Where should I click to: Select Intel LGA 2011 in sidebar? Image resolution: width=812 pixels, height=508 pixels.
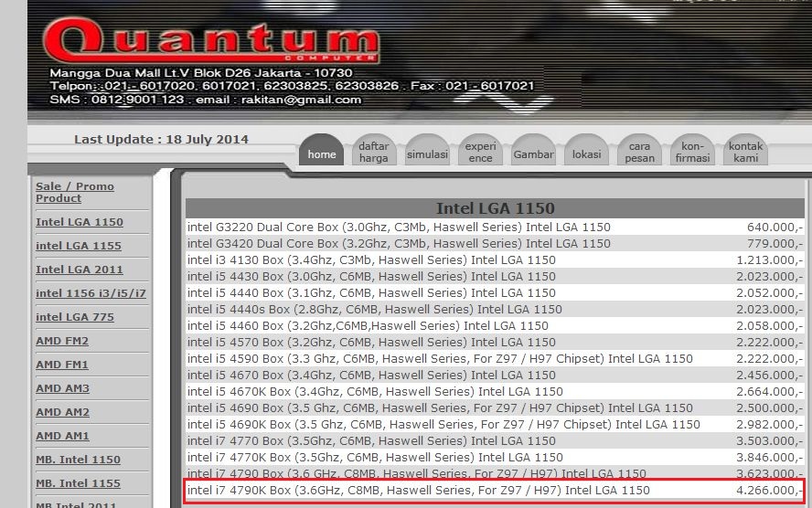tap(80, 270)
